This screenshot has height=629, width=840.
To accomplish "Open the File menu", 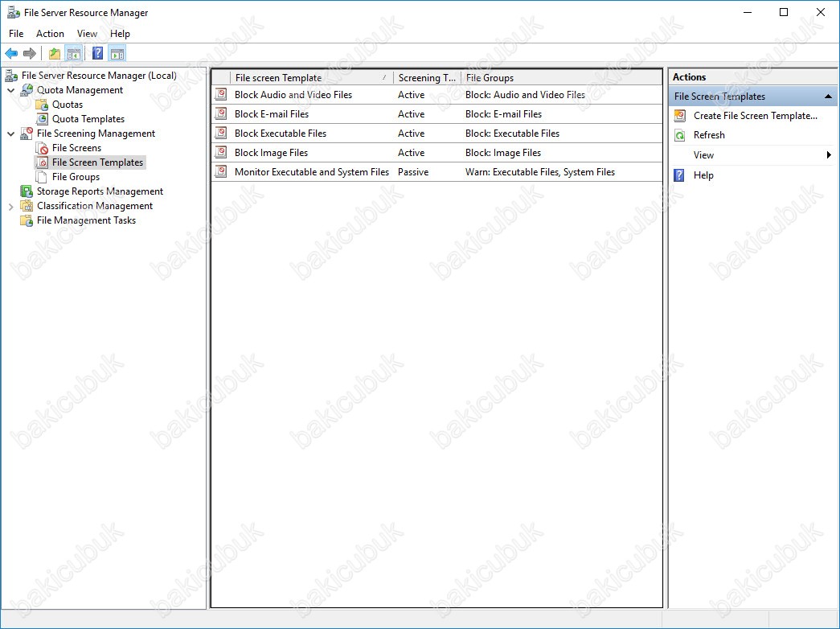I will (x=16, y=33).
